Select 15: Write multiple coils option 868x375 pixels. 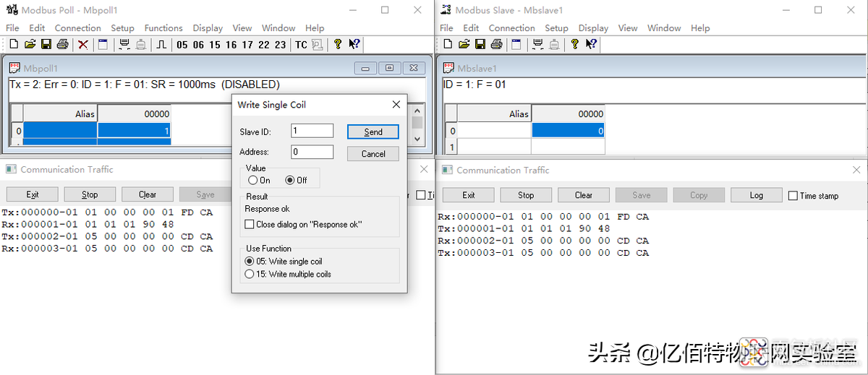(250, 275)
